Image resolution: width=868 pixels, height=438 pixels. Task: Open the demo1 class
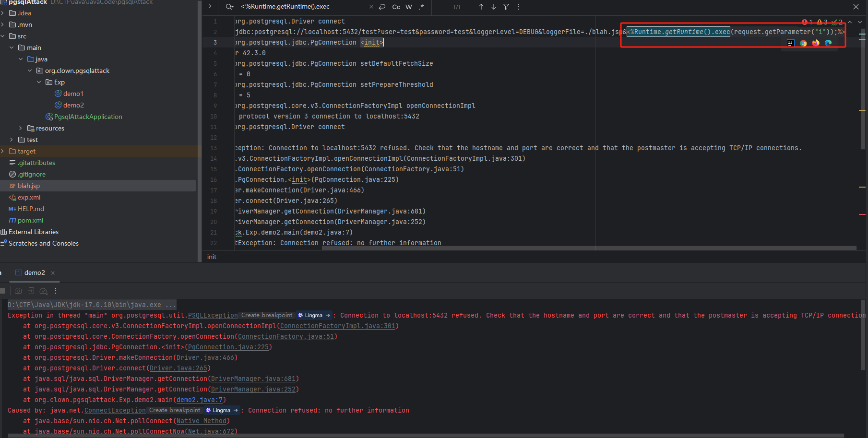coord(69,94)
